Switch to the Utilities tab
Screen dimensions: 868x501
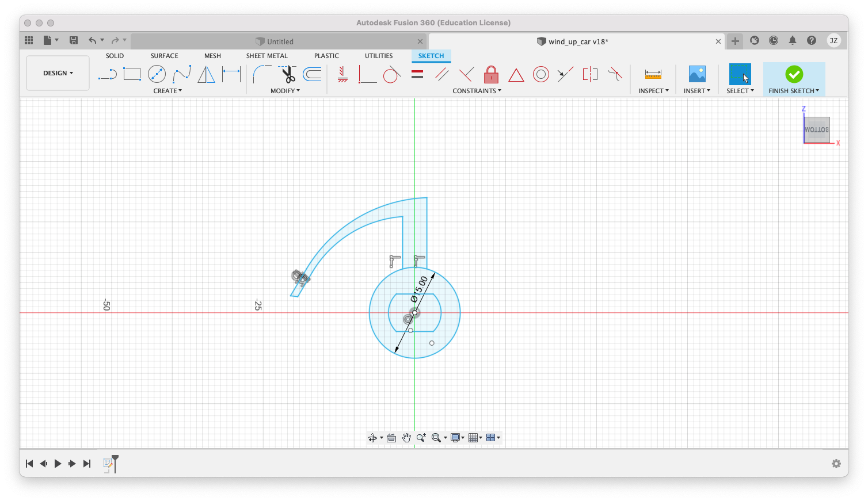click(x=379, y=56)
